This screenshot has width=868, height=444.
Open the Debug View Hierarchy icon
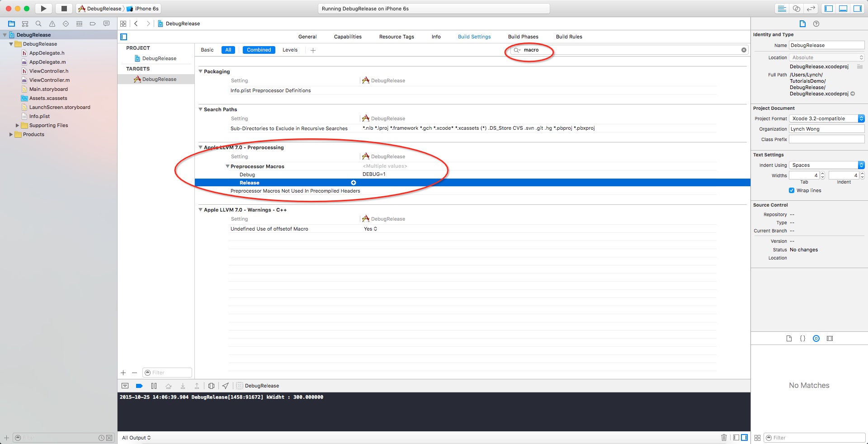[211, 386]
